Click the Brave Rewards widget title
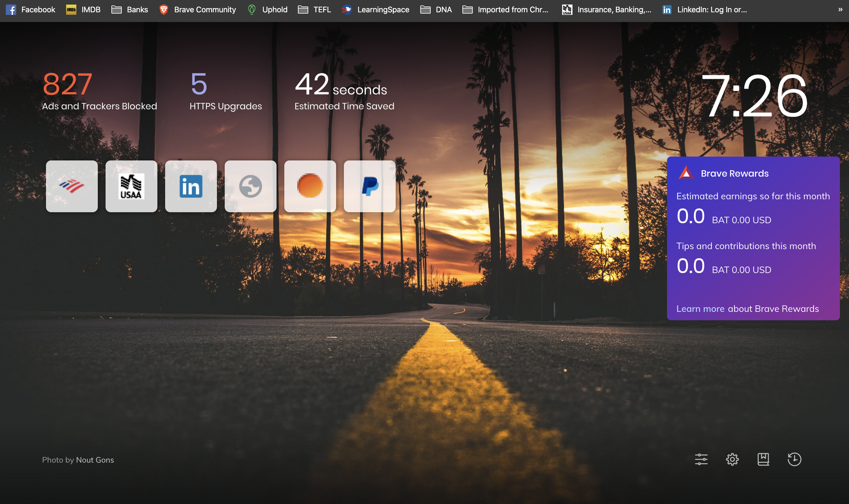Image resolution: width=849 pixels, height=504 pixels. point(734,173)
